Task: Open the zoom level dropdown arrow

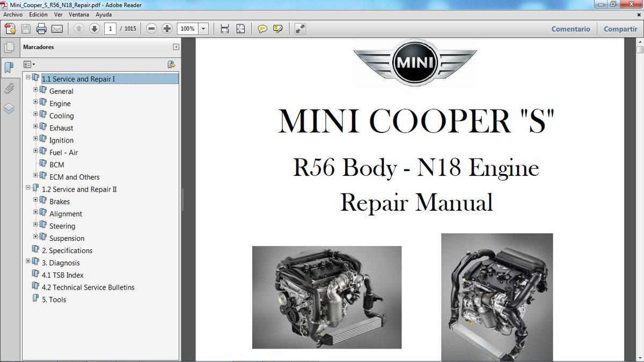Action: [x=204, y=29]
